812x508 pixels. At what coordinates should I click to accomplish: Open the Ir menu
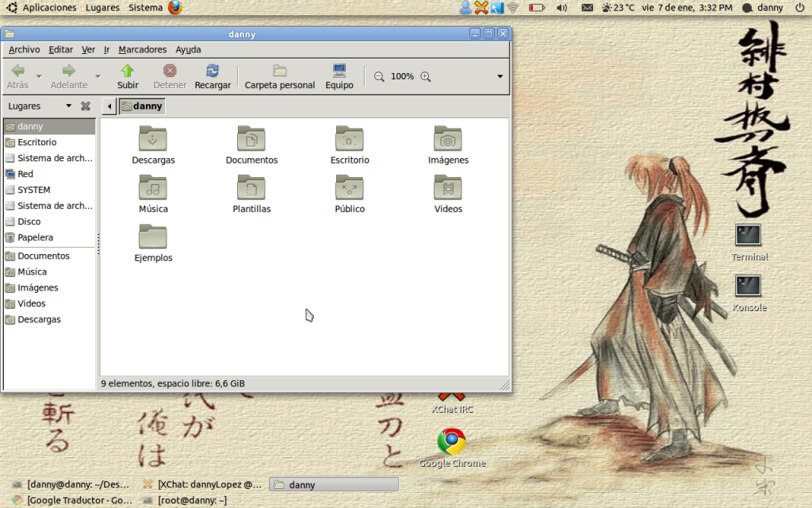pos(107,50)
